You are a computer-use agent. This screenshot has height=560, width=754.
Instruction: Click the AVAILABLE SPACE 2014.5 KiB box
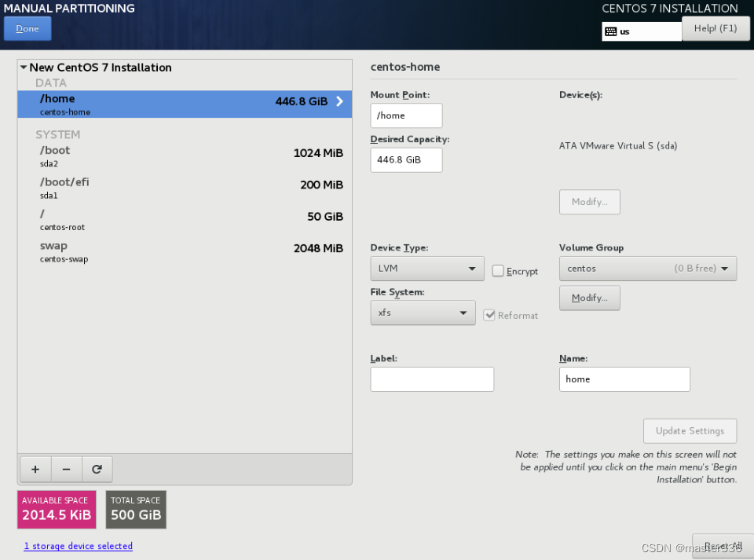[x=57, y=510]
